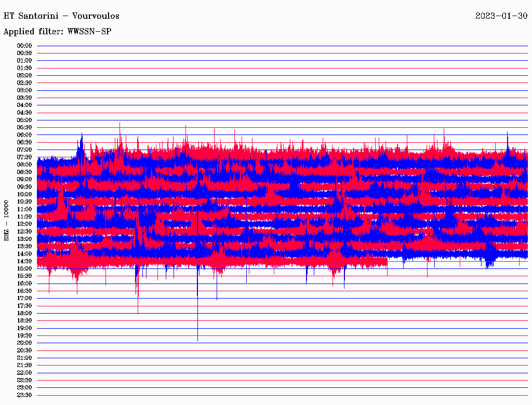532x405 pixels.
Task: Click the 18:00 time label
Action: tap(24, 313)
